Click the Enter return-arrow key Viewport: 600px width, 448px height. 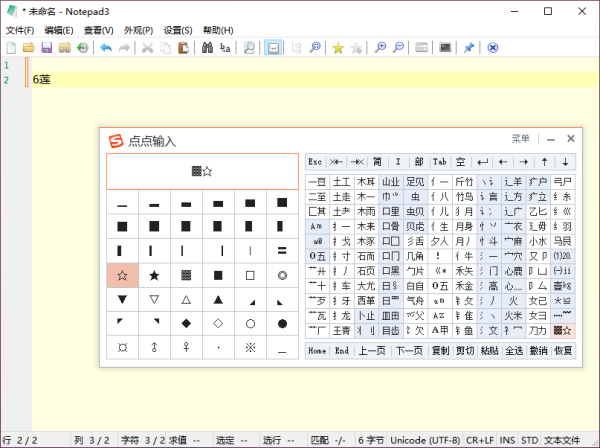tap(482, 162)
